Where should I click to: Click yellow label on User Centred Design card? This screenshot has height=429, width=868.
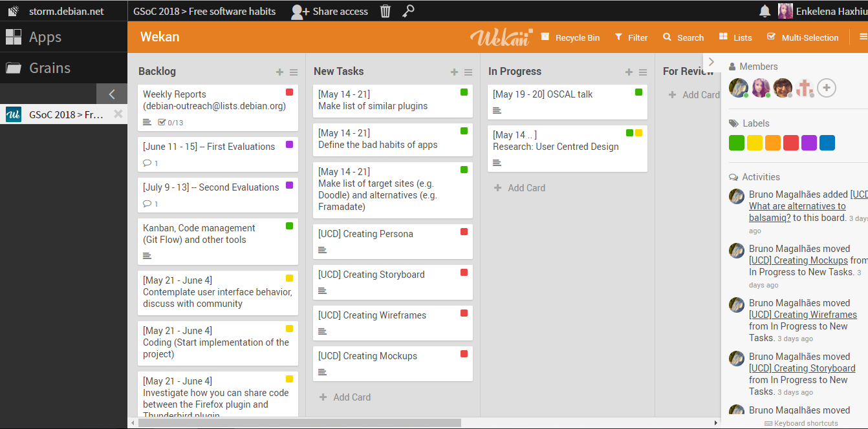click(639, 133)
